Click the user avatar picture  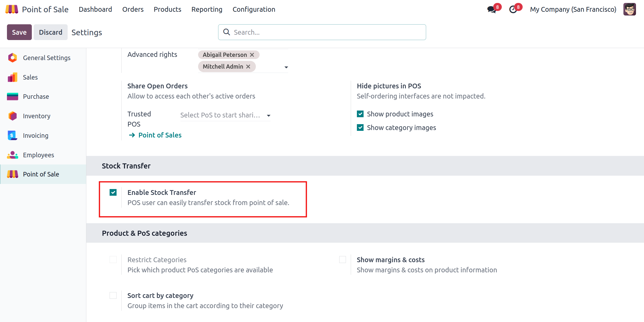[x=630, y=10]
